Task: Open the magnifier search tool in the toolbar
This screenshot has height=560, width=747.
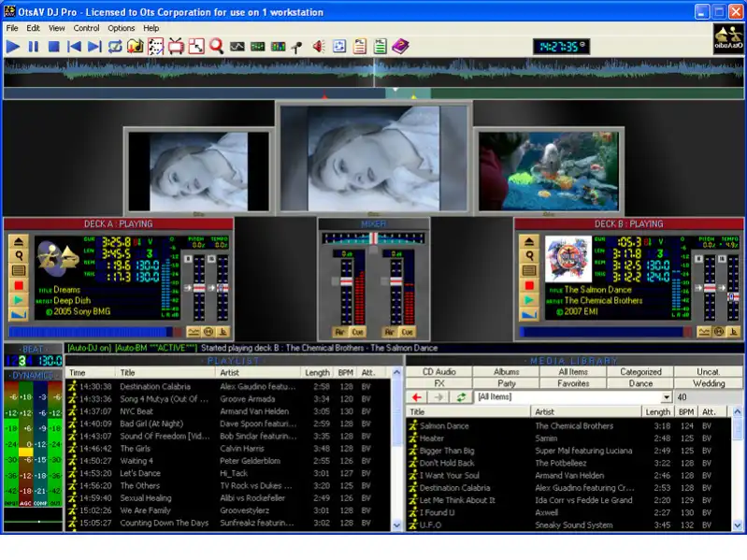Action: 216,46
